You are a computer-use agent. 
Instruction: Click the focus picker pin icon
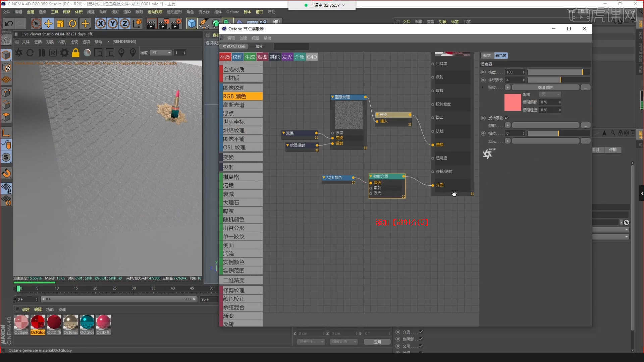click(121, 53)
